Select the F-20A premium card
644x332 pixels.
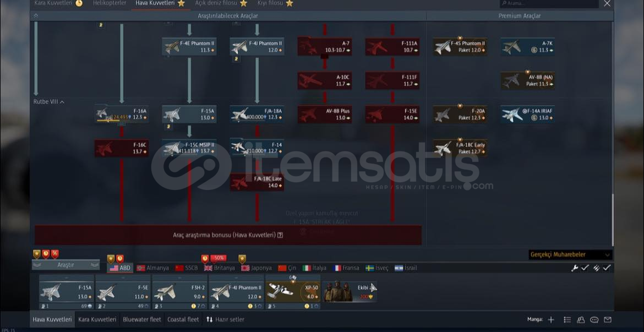pyautogui.click(x=460, y=114)
